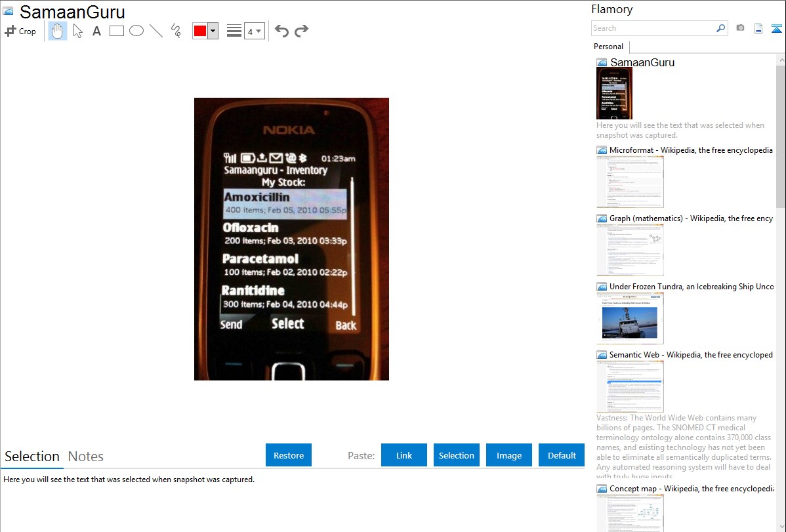Click the snapshot icon beside sidebar SamaanGuru

[x=602, y=63]
